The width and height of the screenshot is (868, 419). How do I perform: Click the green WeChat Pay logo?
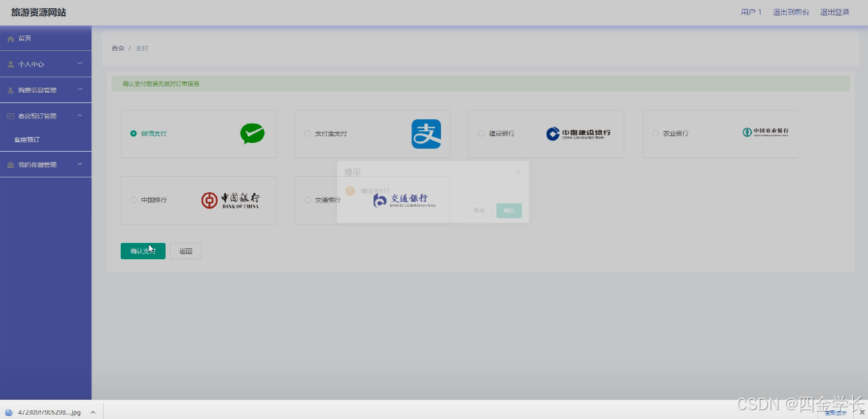coord(253,134)
